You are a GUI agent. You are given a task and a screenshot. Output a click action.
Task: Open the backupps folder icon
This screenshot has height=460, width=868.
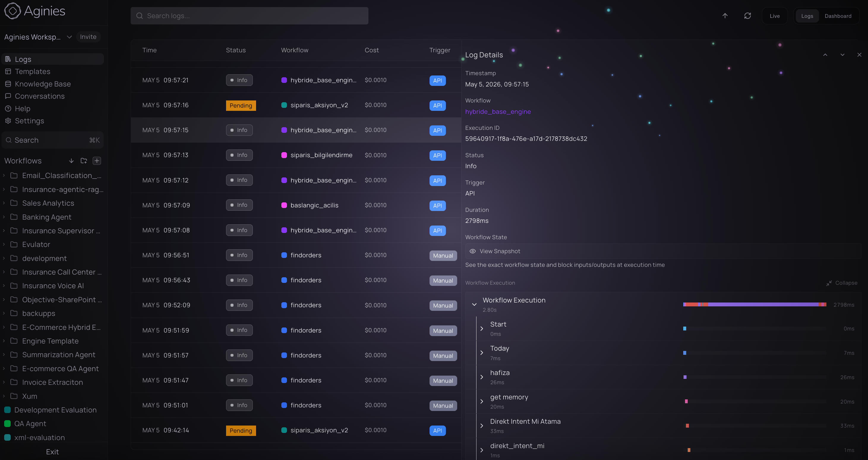14,313
